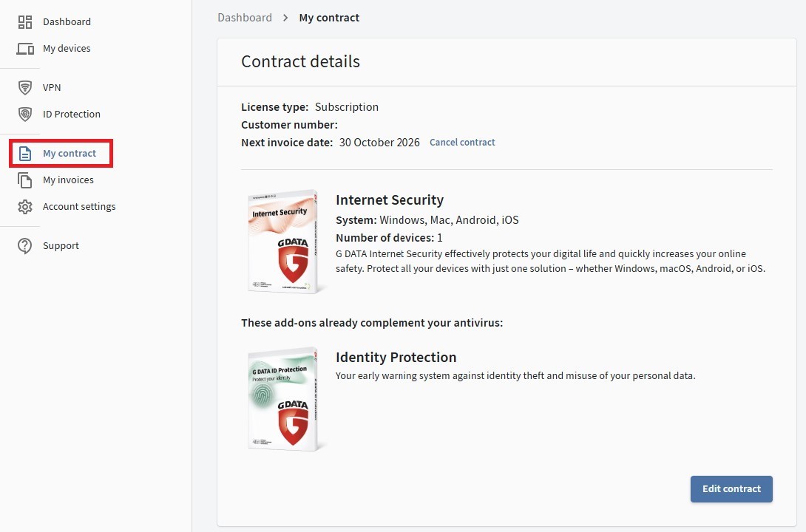806x532 pixels.
Task: Click the Support question mark icon
Action: pyautogui.click(x=25, y=246)
